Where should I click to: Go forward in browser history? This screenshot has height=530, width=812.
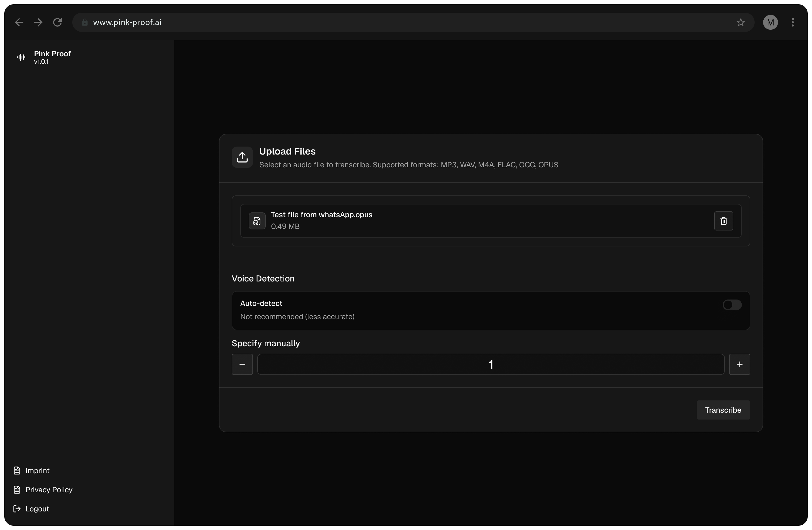(38, 23)
